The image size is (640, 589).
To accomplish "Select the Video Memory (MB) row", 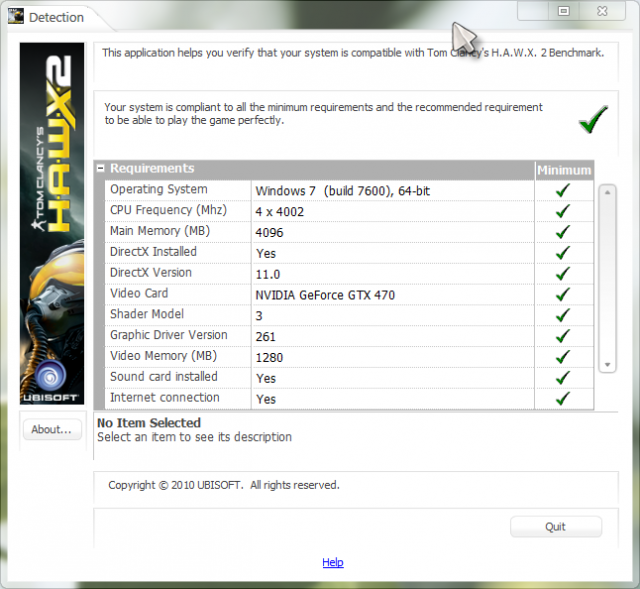I will 349,356.
